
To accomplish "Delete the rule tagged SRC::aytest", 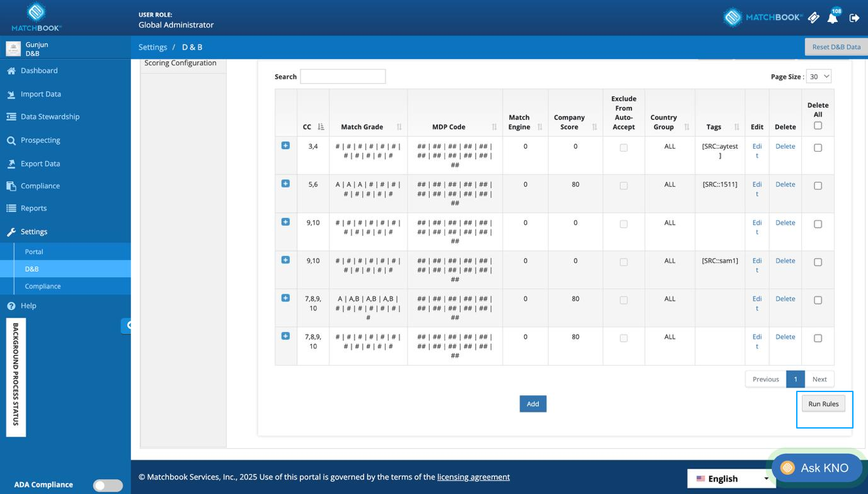I will (x=785, y=146).
